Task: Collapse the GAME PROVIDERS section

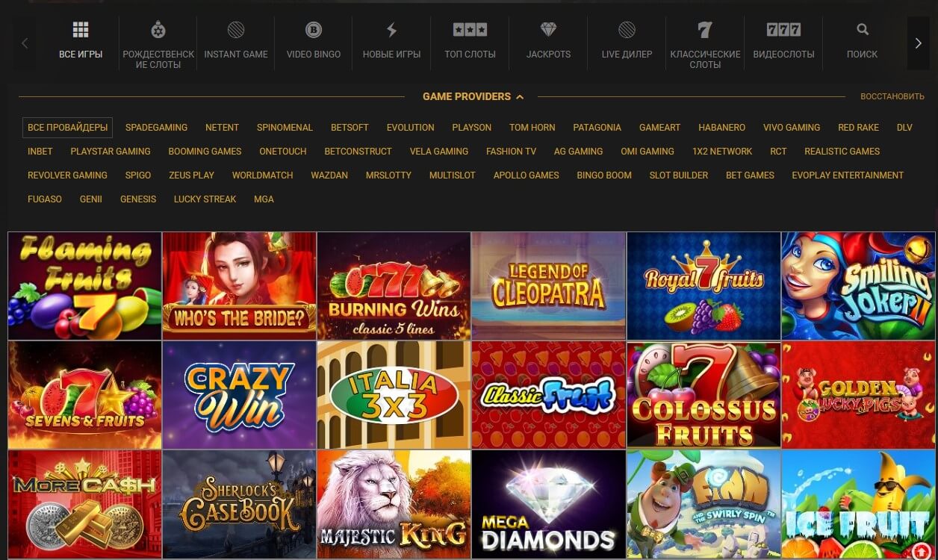Action: click(473, 96)
